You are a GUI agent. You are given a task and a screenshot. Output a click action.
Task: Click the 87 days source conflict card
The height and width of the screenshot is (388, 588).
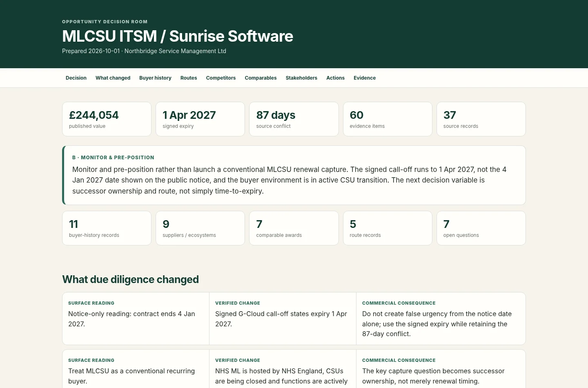tap(294, 119)
